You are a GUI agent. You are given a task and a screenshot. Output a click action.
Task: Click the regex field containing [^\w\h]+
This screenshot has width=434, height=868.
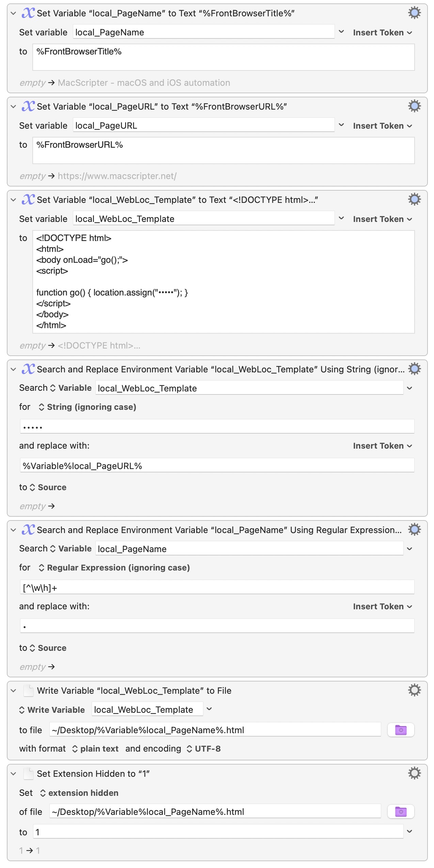click(217, 588)
